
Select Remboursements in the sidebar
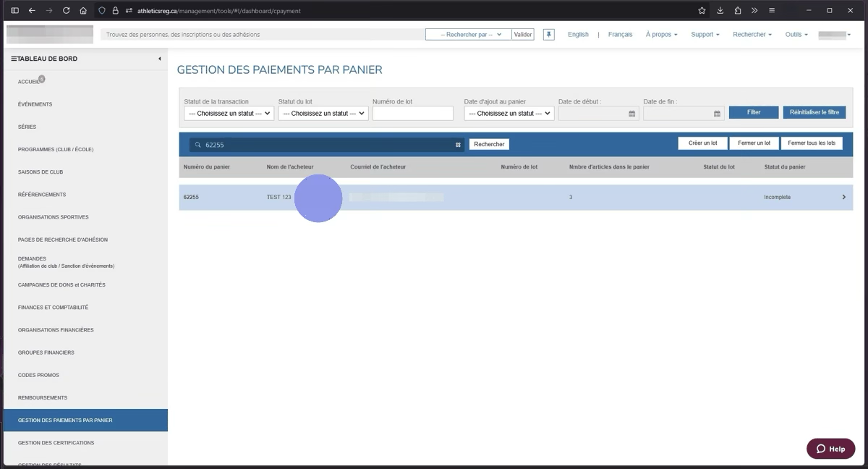coord(43,398)
